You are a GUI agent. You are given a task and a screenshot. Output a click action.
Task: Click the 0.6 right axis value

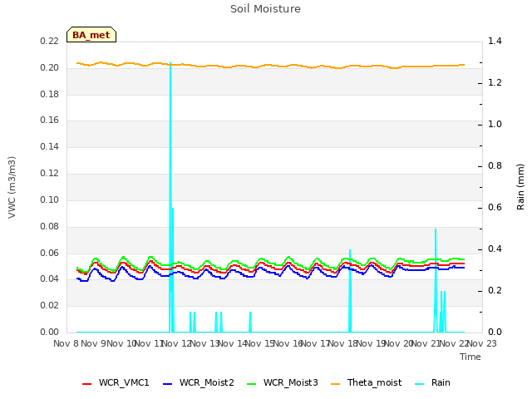click(495, 207)
